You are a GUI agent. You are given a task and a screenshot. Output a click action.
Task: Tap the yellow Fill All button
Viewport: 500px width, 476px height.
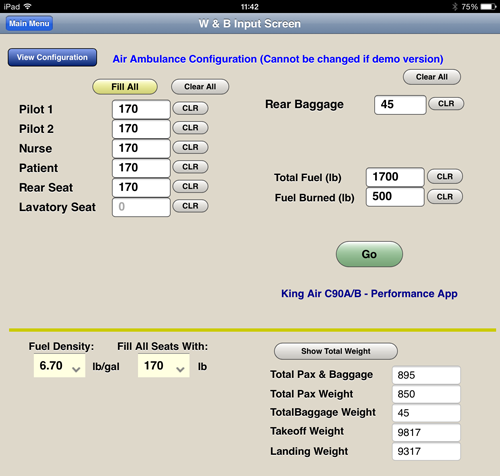coord(125,87)
